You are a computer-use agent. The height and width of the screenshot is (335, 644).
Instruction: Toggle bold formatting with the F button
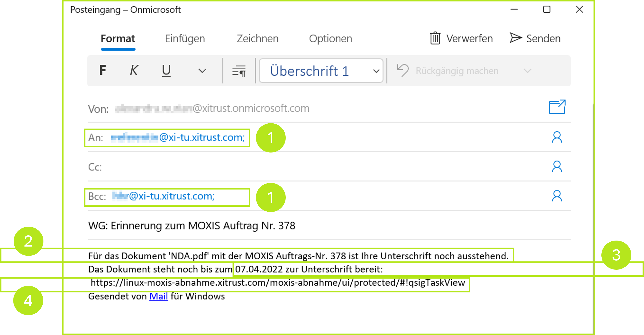point(102,70)
